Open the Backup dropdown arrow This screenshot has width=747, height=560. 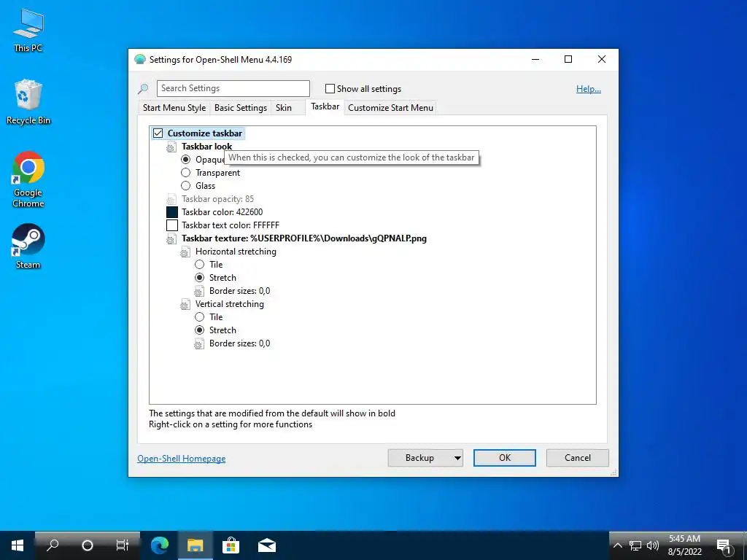457,458
